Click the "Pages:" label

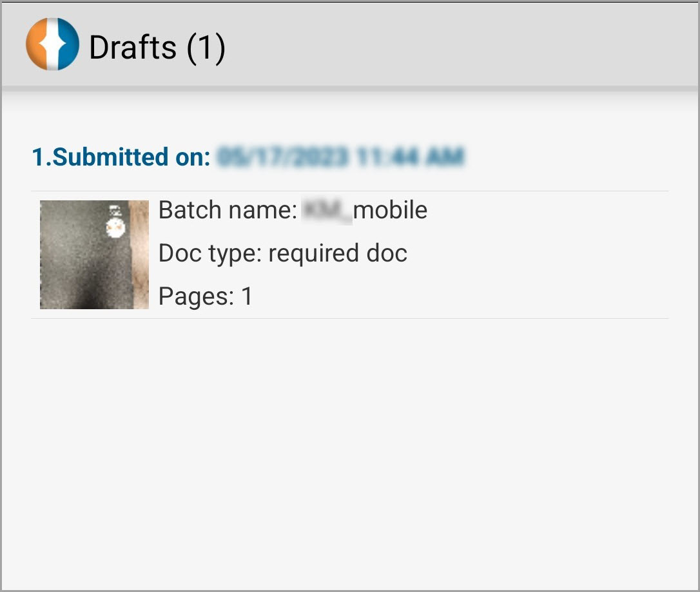(197, 296)
